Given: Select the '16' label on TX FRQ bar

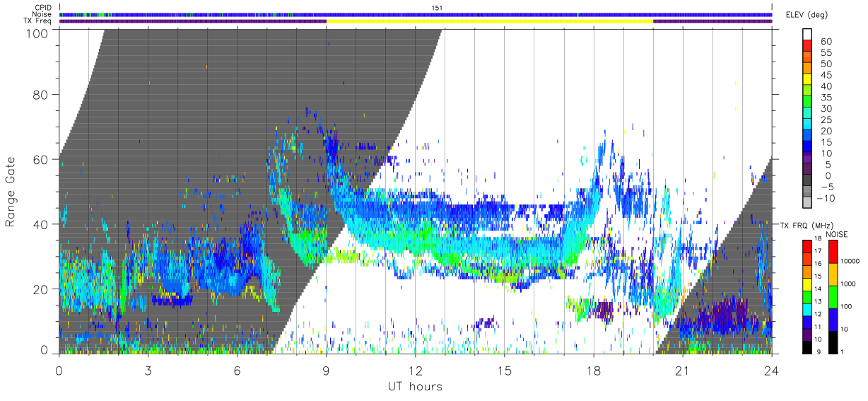Looking at the screenshot, I should pyautogui.click(x=819, y=264).
